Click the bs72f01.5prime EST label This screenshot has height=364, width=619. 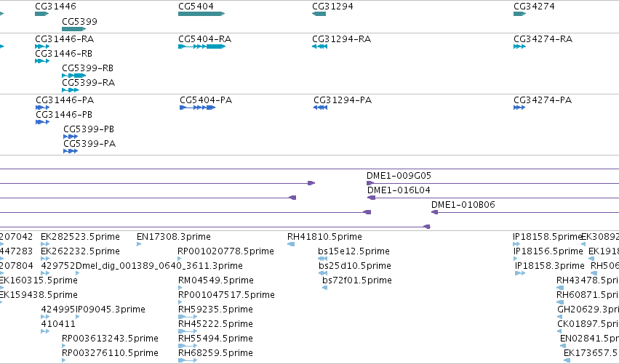click(357, 280)
